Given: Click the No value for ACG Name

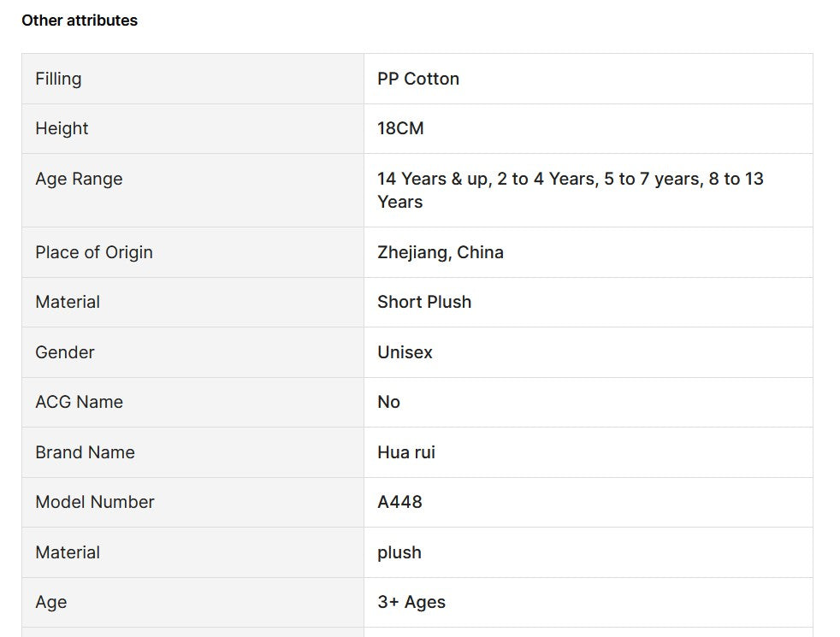Looking at the screenshot, I should [388, 402].
